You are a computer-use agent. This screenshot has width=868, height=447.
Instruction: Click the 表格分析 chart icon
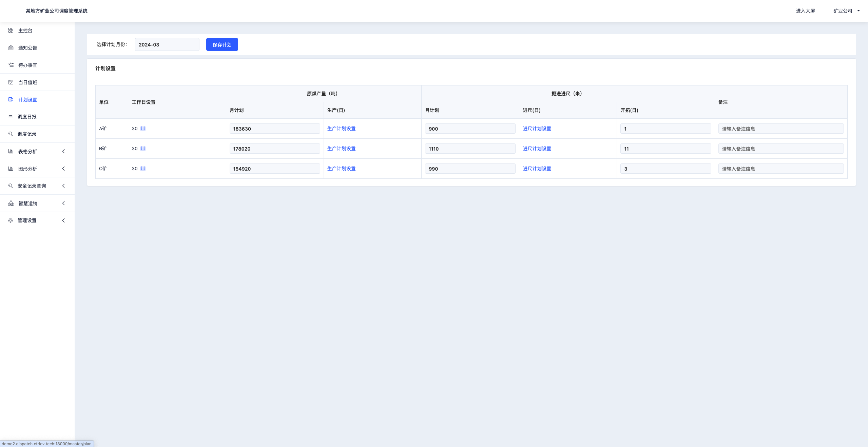click(x=11, y=151)
